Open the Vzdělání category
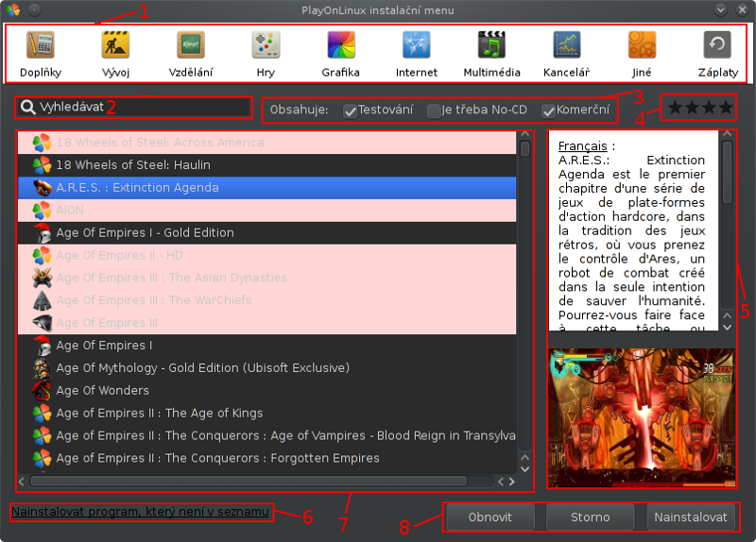Viewport: 756px width, 542px height. (x=191, y=54)
